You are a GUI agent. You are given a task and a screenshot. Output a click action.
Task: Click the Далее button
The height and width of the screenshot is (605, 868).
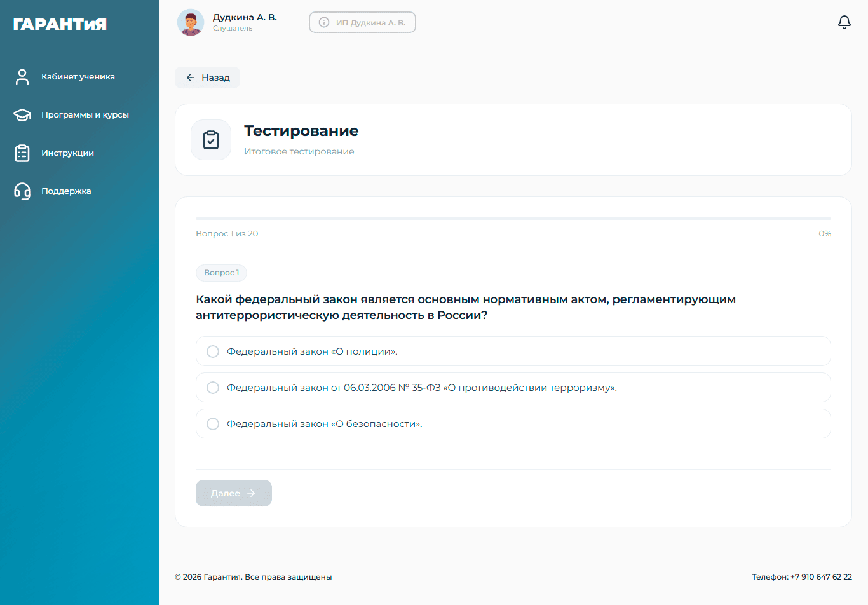[234, 493]
